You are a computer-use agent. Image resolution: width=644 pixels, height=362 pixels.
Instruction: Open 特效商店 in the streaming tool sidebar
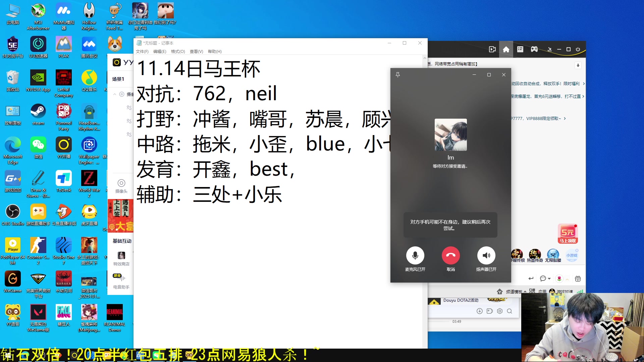click(121, 258)
